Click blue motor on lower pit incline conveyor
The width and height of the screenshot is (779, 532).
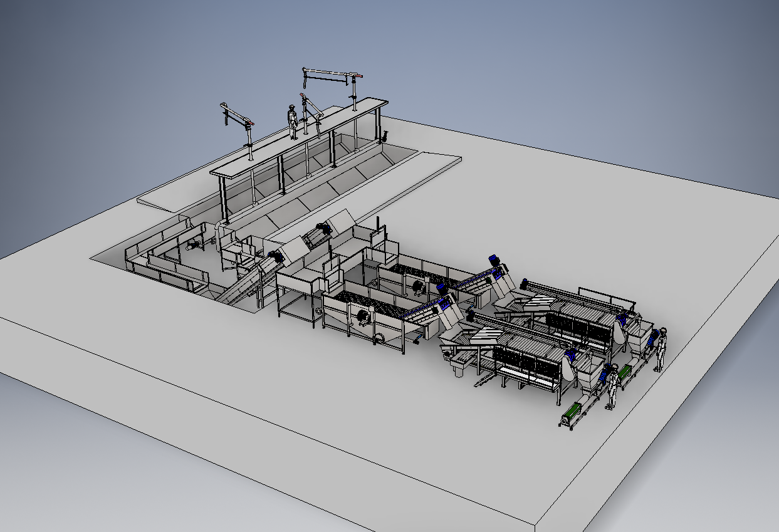pos(274,256)
